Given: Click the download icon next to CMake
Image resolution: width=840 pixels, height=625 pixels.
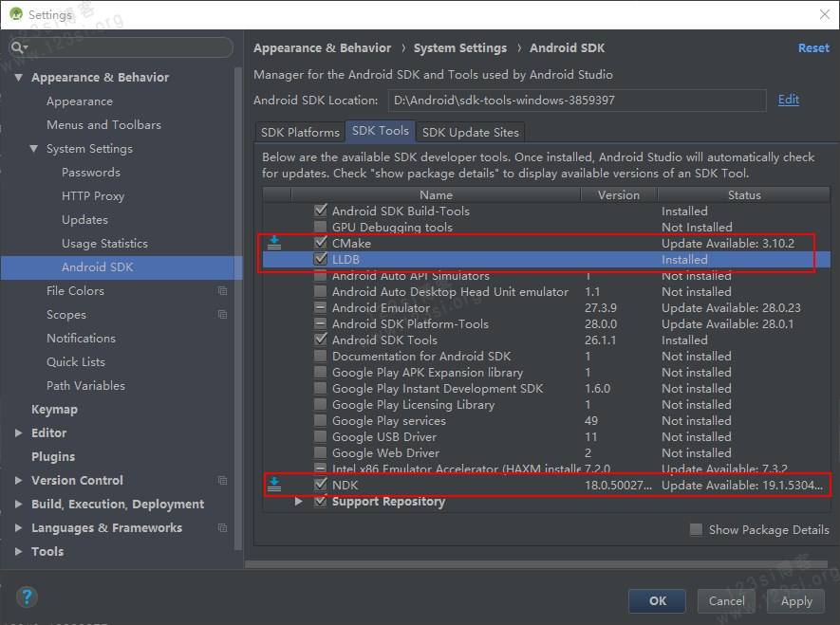Looking at the screenshot, I should point(274,243).
